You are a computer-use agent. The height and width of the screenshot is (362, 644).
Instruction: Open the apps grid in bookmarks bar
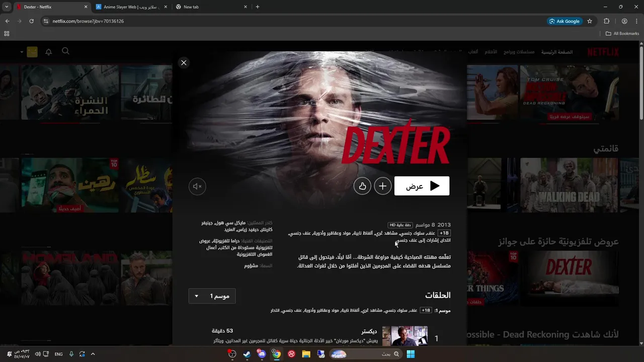tap(7, 34)
